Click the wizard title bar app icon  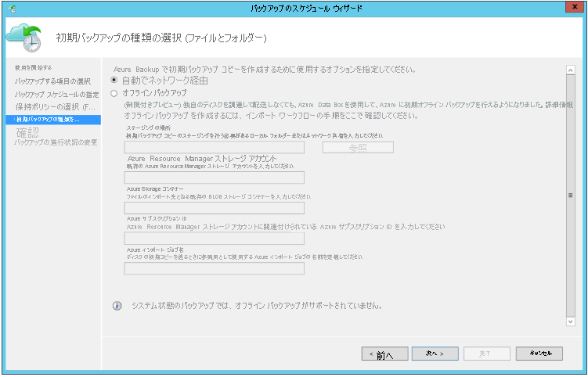[12, 9]
